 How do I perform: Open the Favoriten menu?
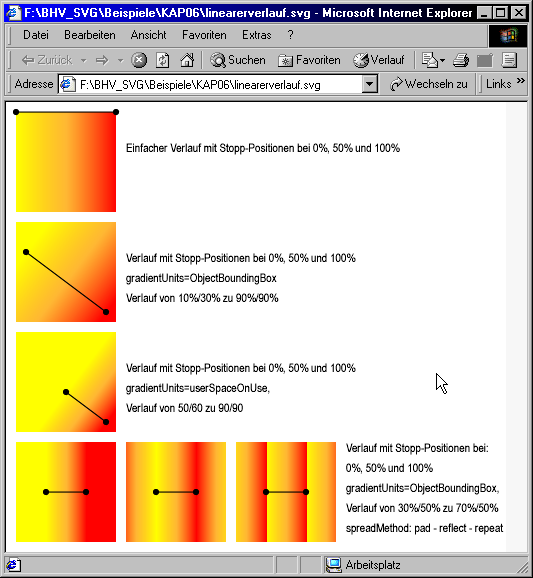204,35
